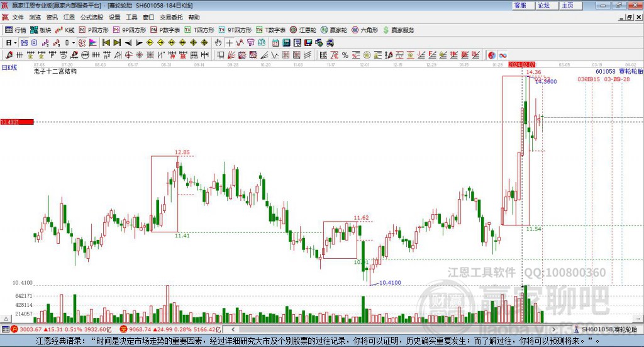This screenshot has width=644, height=347.
Task: Click the 601058 赛轮轮胎 stock label
Action: pyautogui.click(x=619, y=71)
